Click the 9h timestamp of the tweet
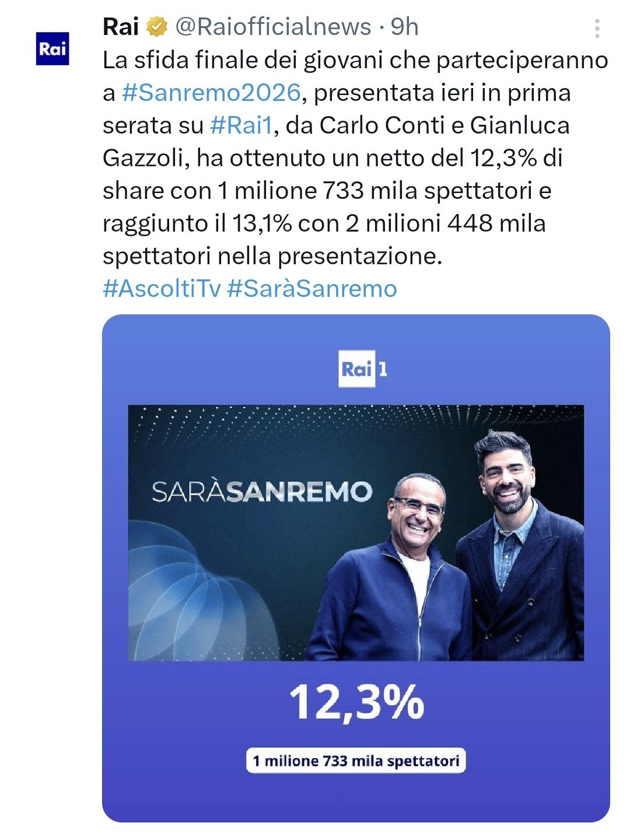The width and height of the screenshot is (630, 840). 404,27
